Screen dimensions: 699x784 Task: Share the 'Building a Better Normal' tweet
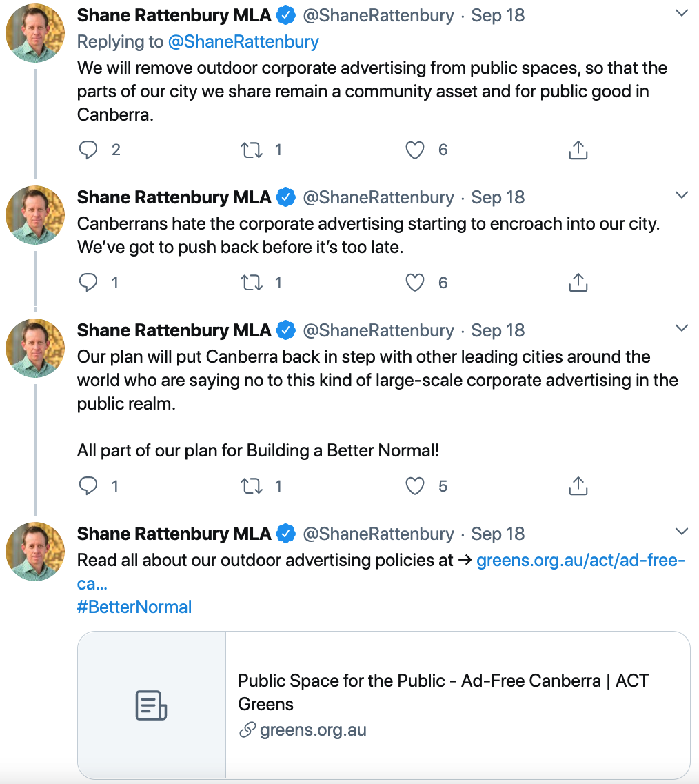coord(578,486)
